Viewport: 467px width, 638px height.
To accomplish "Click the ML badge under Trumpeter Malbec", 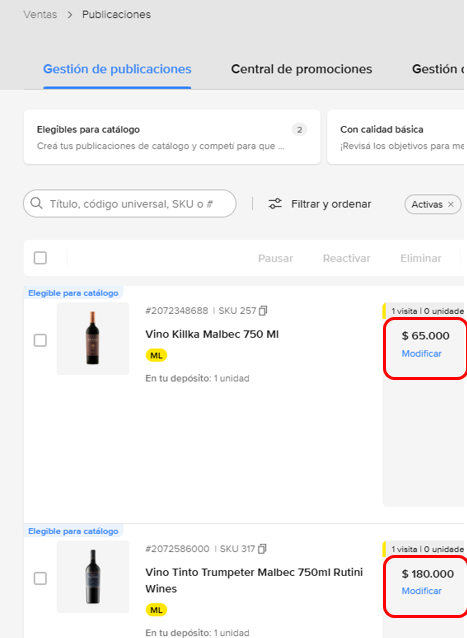I will point(156,610).
